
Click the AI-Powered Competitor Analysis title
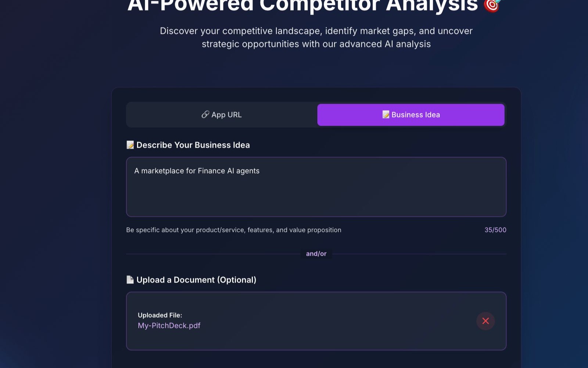[x=312, y=5]
